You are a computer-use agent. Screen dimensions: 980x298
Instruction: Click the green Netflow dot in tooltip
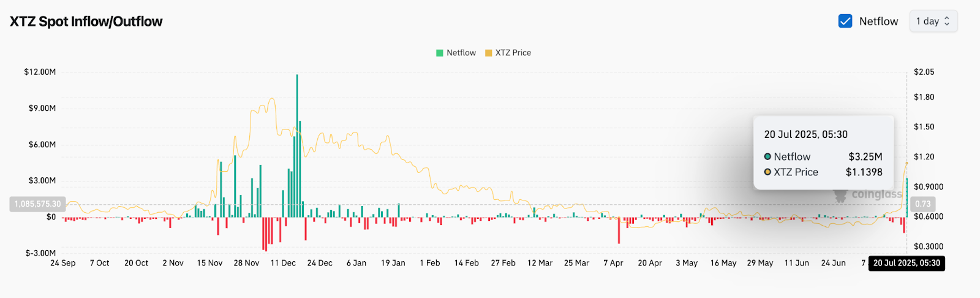click(767, 157)
